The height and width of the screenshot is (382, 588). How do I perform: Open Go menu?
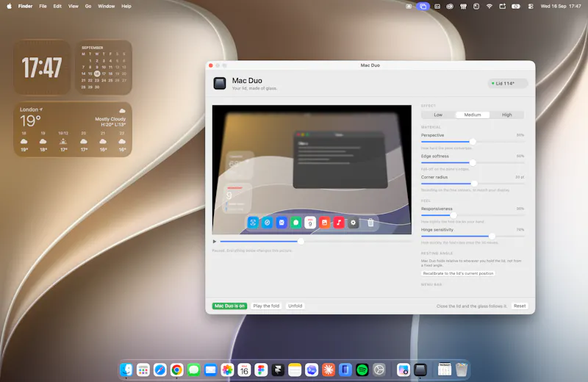click(x=88, y=6)
